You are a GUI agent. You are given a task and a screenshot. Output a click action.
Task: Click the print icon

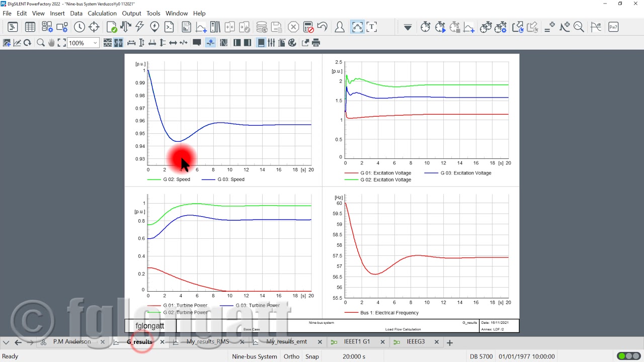[x=316, y=43]
